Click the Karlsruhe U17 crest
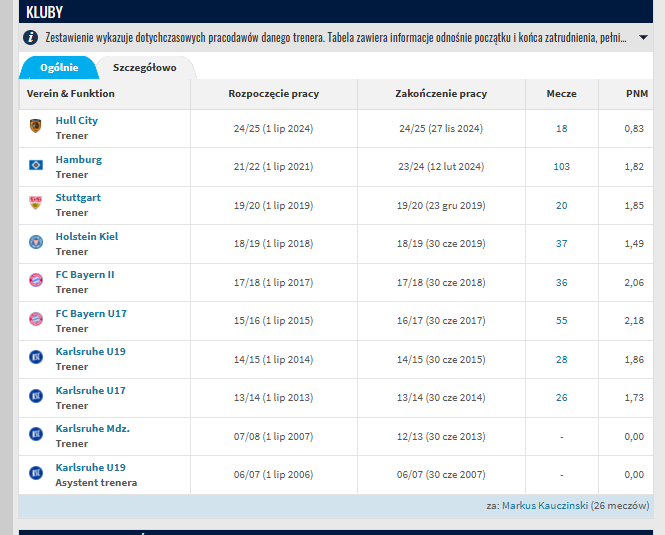Viewport: 665px width, 535px height. [x=36, y=396]
